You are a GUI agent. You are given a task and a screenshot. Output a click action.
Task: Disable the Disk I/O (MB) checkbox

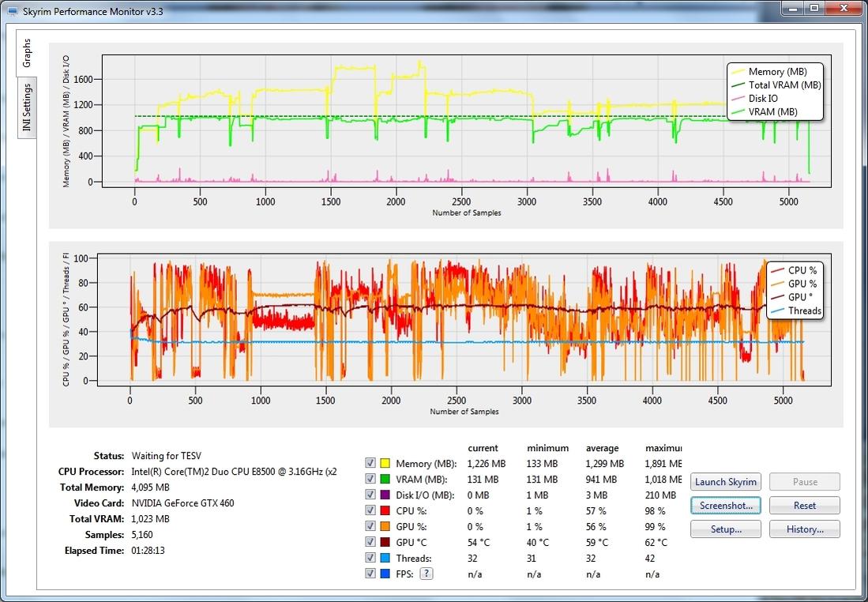point(370,495)
